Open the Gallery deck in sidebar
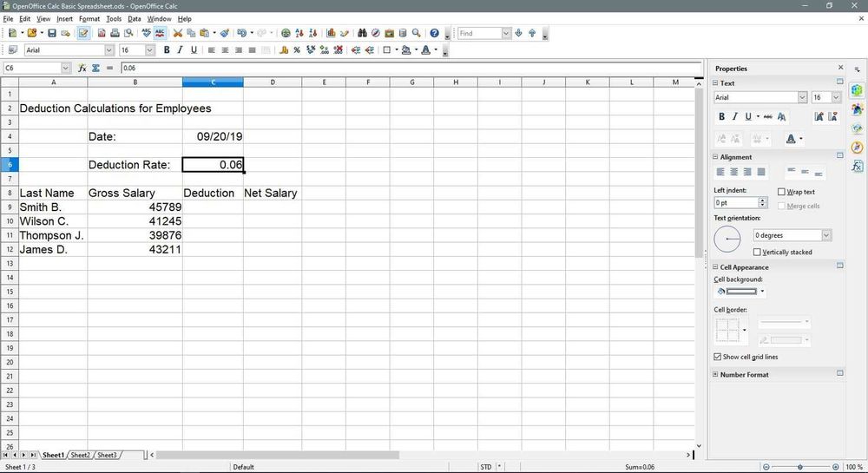This screenshot has height=473, width=868. tap(857, 128)
